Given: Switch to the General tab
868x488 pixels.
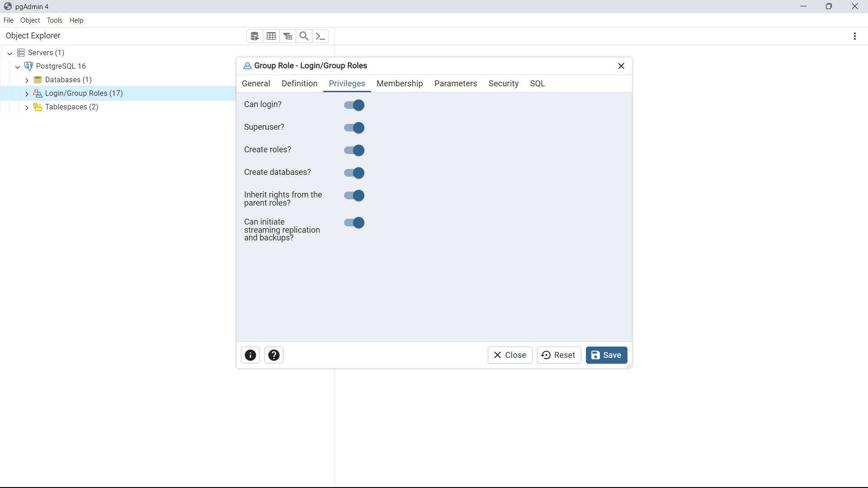Looking at the screenshot, I should pos(256,84).
